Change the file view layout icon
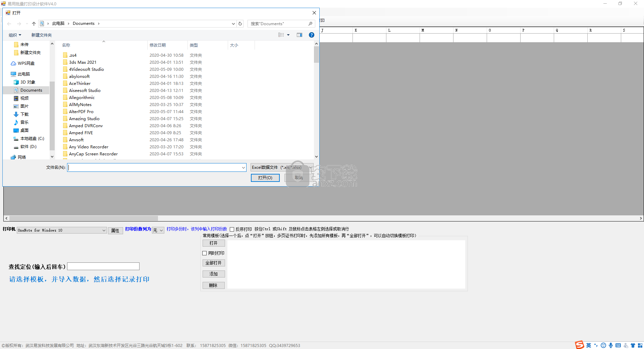Image resolution: width=644 pixels, height=349 pixels. click(x=281, y=35)
